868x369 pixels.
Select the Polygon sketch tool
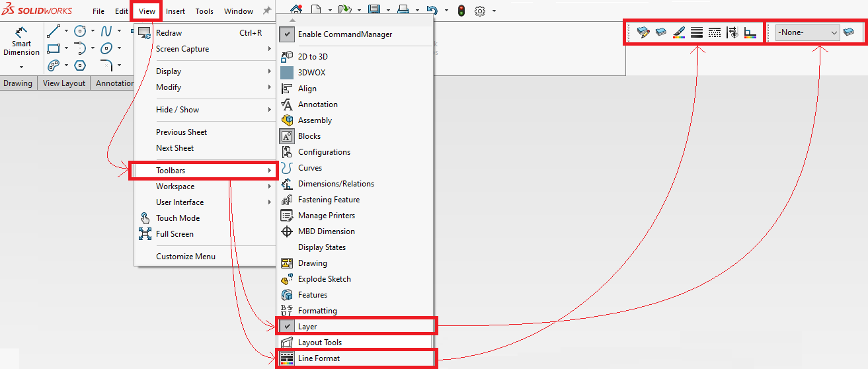(79, 65)
